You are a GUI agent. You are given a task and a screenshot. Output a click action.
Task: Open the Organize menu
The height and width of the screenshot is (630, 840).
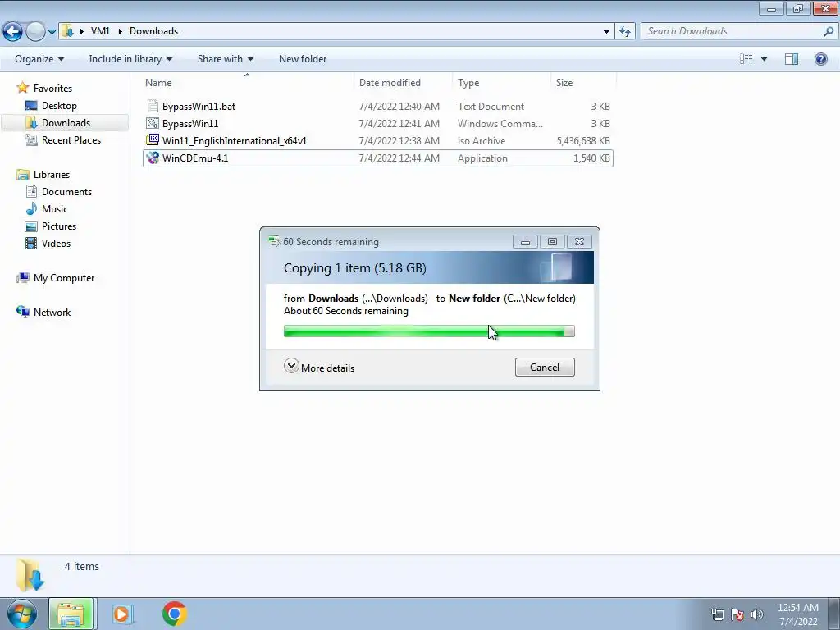tap(39, 59)
